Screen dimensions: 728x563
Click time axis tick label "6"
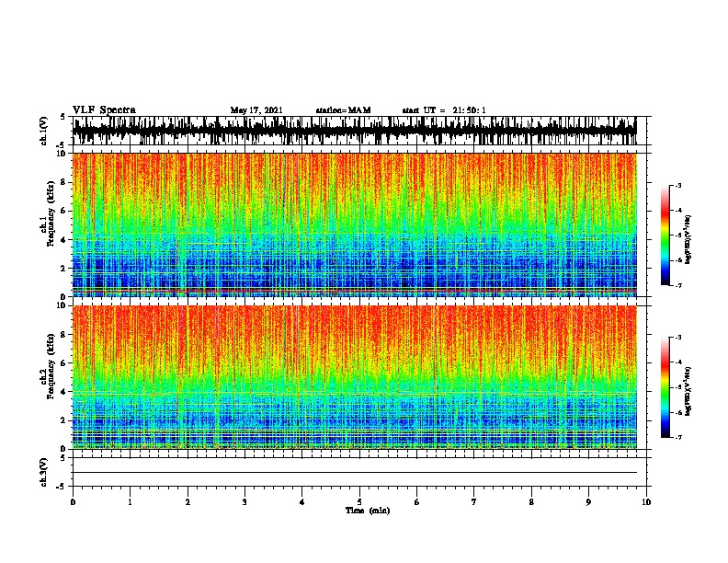pos(417,501)
